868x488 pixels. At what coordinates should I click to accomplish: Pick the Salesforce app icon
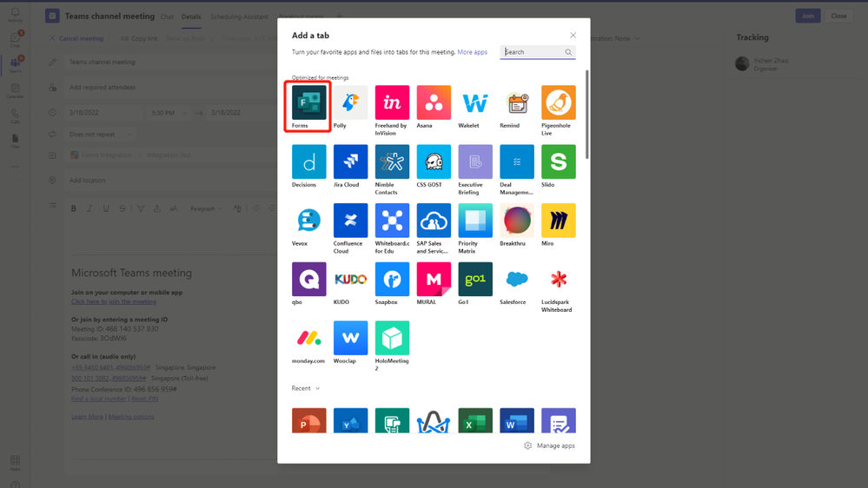(516, 280)
